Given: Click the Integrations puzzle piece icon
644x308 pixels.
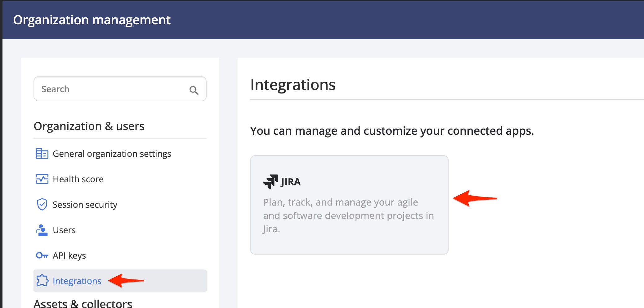Looking at the screenshot, I should pos(43,281).
